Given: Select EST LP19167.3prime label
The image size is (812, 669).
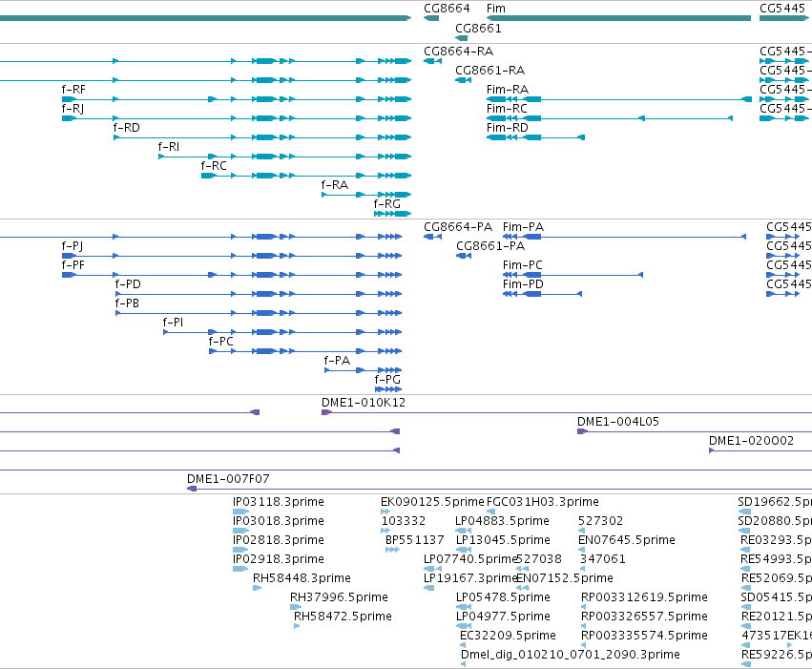Looking at the screenshot, I should pyautogui.click(x=470, y=578).
